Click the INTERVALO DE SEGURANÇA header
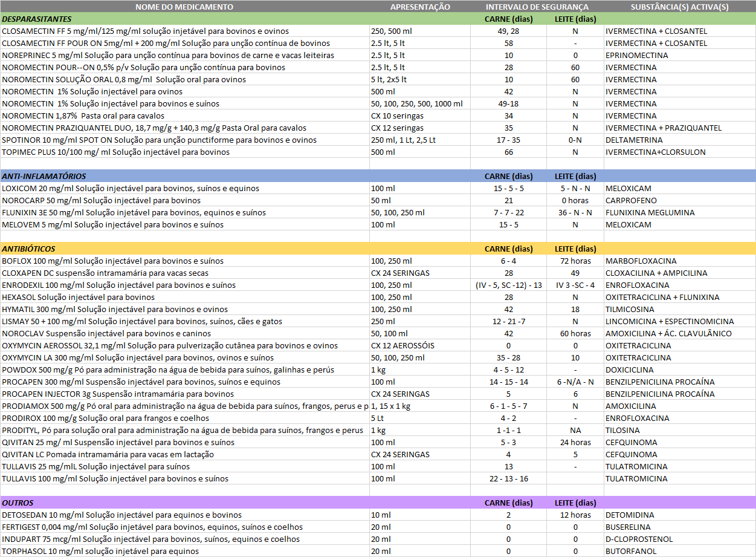 click(x=537, y=7)
